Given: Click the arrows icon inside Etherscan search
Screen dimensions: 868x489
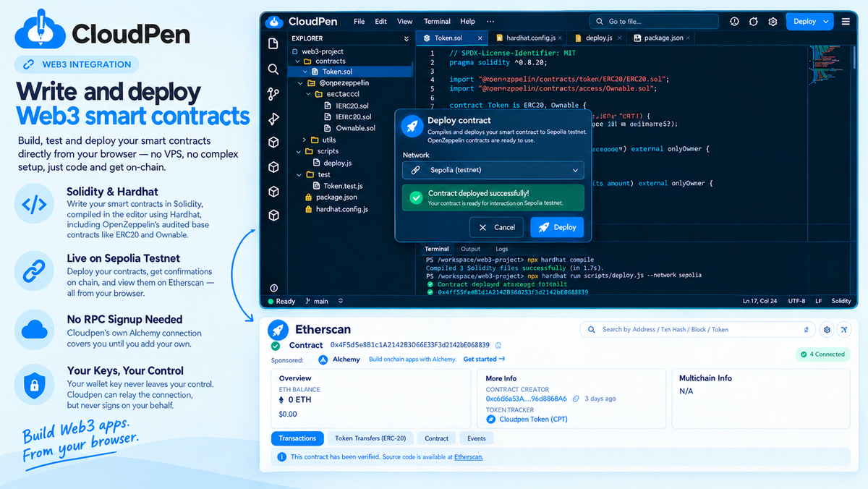Looking at the screenshot, I should click(806, 330).
